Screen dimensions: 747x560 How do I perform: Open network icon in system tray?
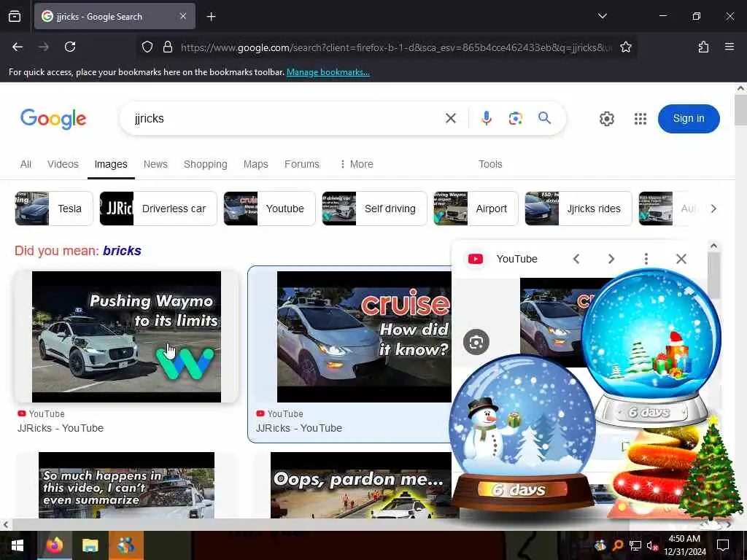(x=635, y=545)
